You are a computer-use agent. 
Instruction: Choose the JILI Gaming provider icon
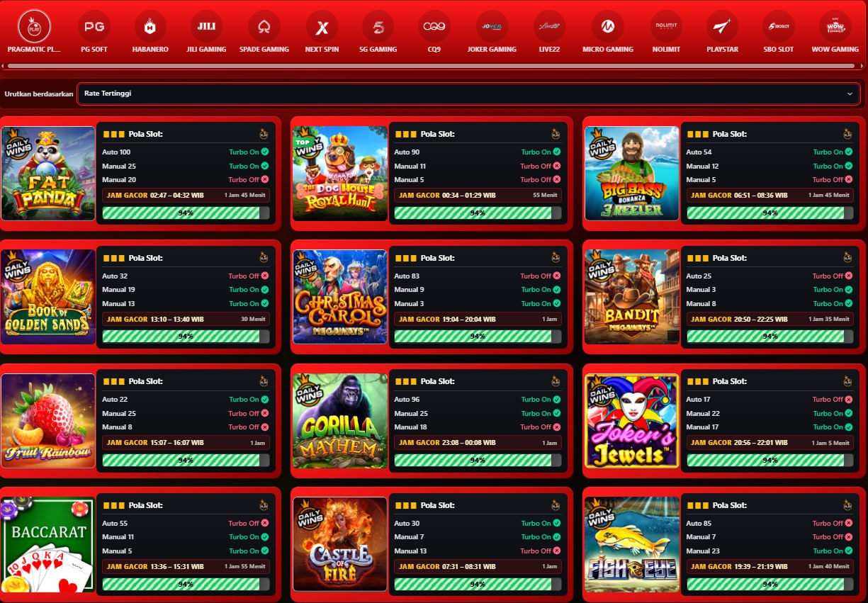[206, 27]
